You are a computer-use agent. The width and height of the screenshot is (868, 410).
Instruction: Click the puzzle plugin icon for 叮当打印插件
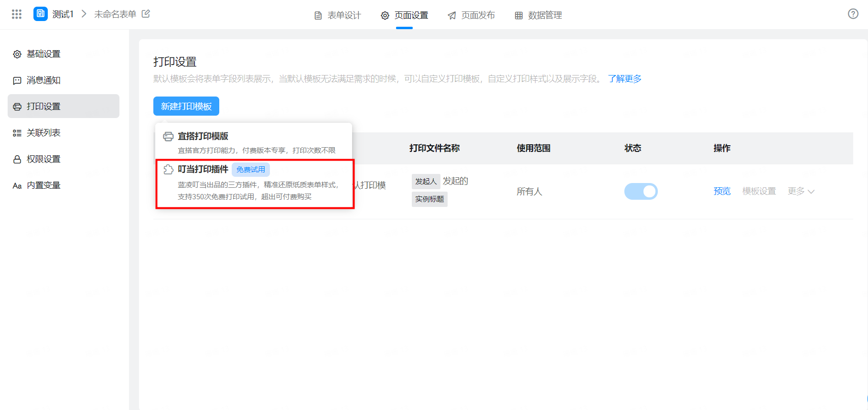tap(169, 170)
